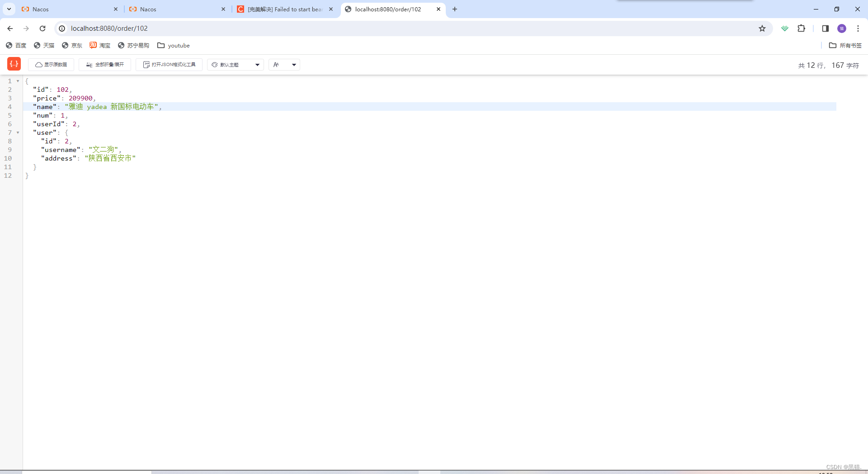Open Chrome three-dot menu
This screenshot has width=868, height=474.
tap(858, 28)
